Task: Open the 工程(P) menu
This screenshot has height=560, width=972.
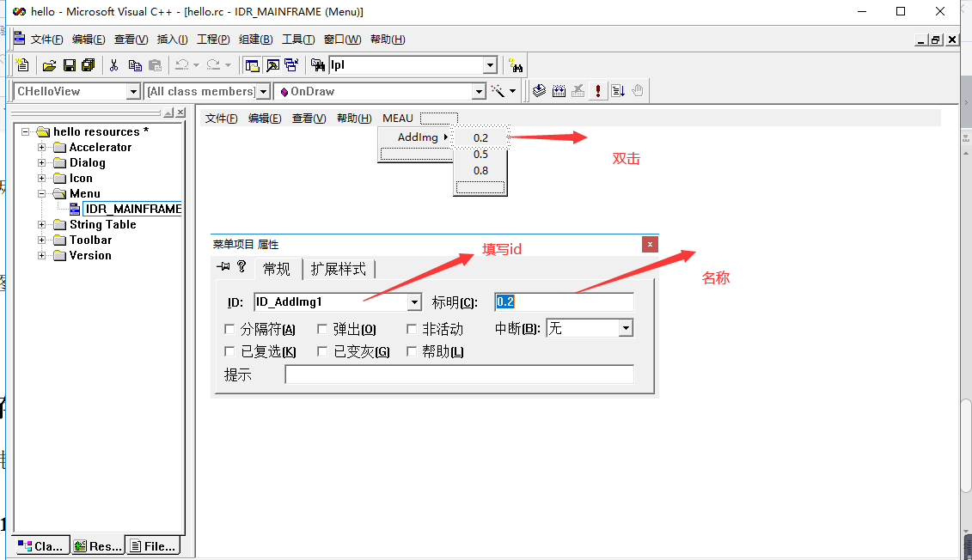Action: (x=211, y=39)
